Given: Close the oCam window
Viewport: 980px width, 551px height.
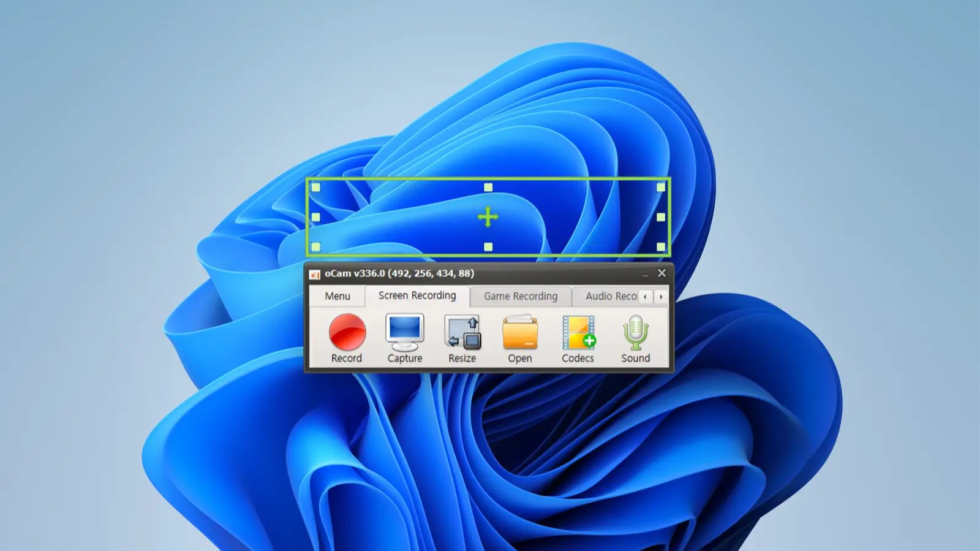Looking at the screenshot, I should pyautogui.click(x=661, y=273).
